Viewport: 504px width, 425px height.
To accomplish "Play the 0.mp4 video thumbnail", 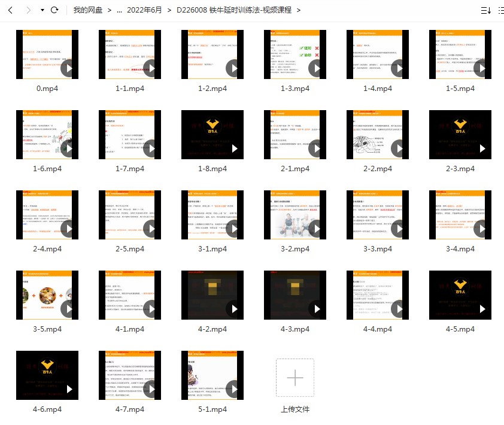I will click(47, 54).
